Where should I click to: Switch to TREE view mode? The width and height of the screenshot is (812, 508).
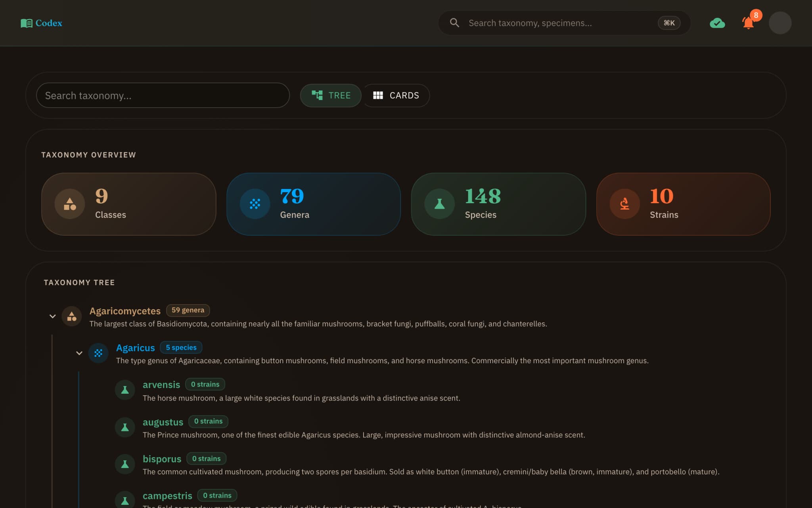click(x=331, y=95)
